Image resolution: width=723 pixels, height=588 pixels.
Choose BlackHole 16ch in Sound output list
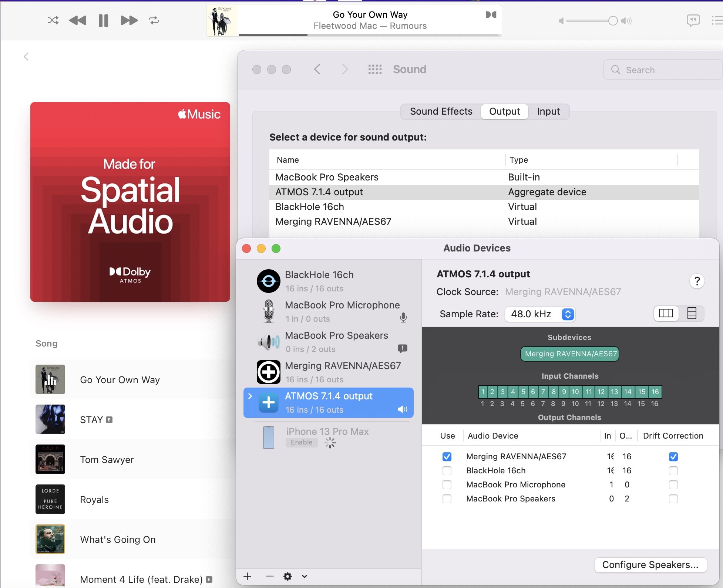[x=484, y=207]
